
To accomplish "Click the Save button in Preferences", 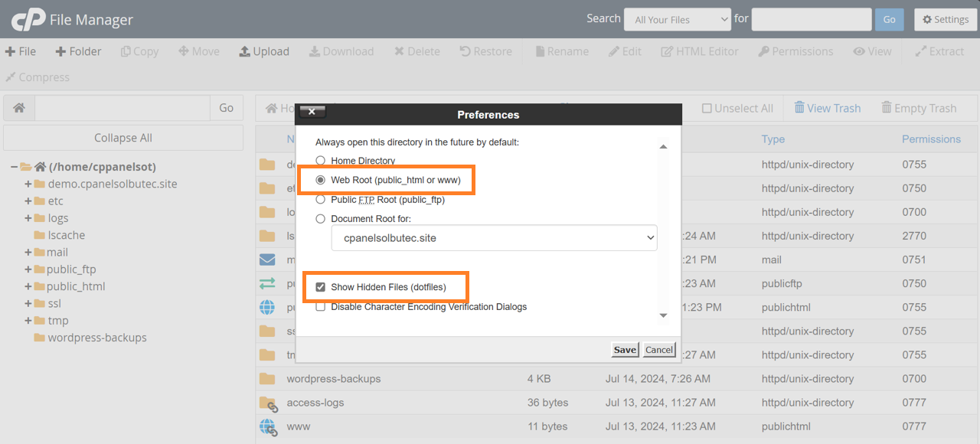I will point(625,350).
